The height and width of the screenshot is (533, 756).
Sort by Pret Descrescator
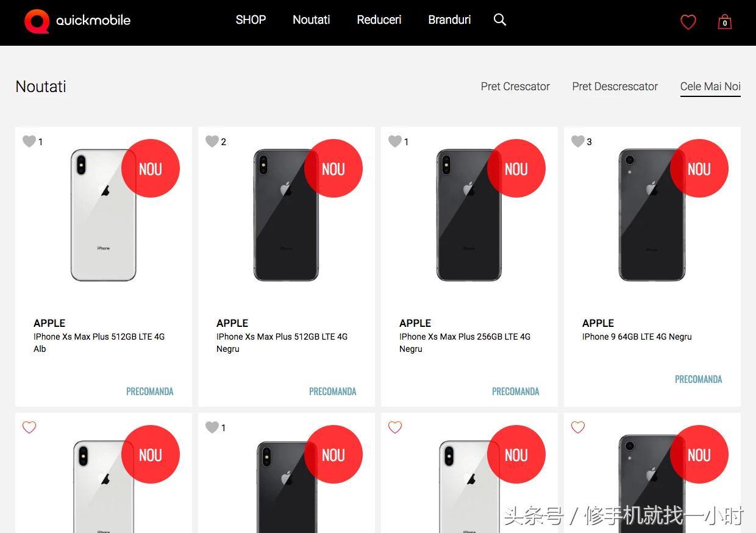(615, 87)
